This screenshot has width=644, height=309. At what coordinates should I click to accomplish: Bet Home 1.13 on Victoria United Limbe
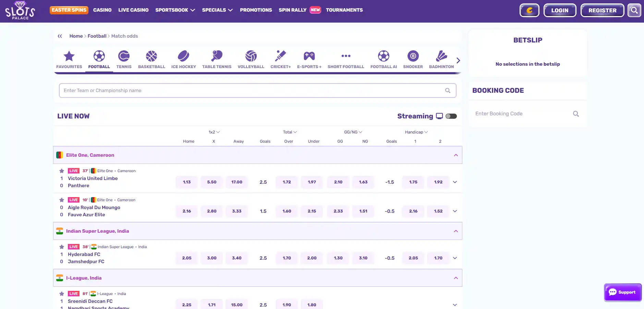187,182
